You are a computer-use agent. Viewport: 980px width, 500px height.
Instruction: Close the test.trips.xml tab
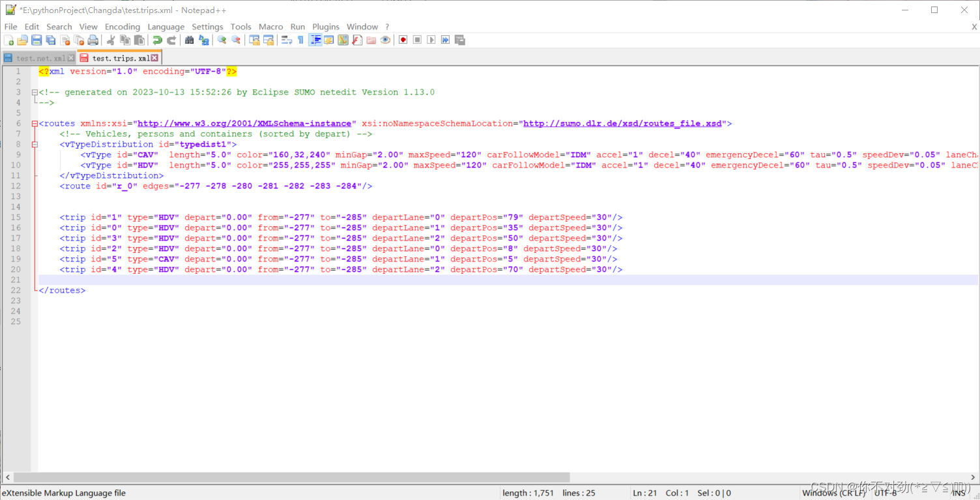[154, 58]
